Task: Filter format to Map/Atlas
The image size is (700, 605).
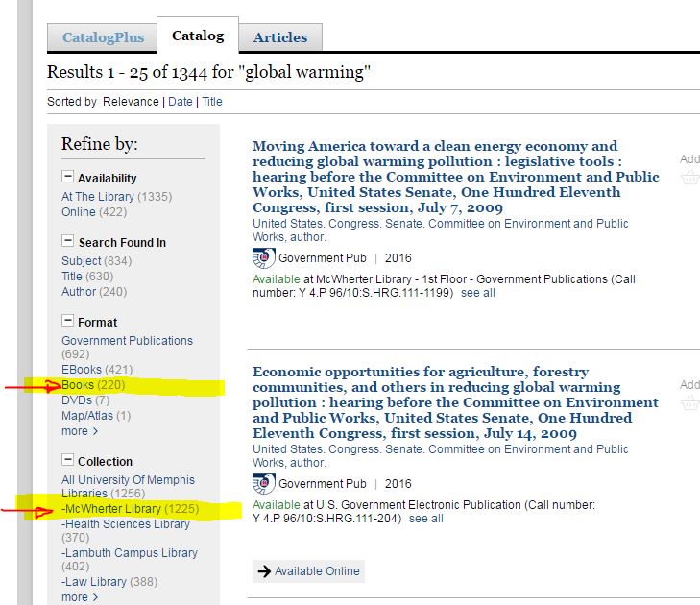Action: 96,416
